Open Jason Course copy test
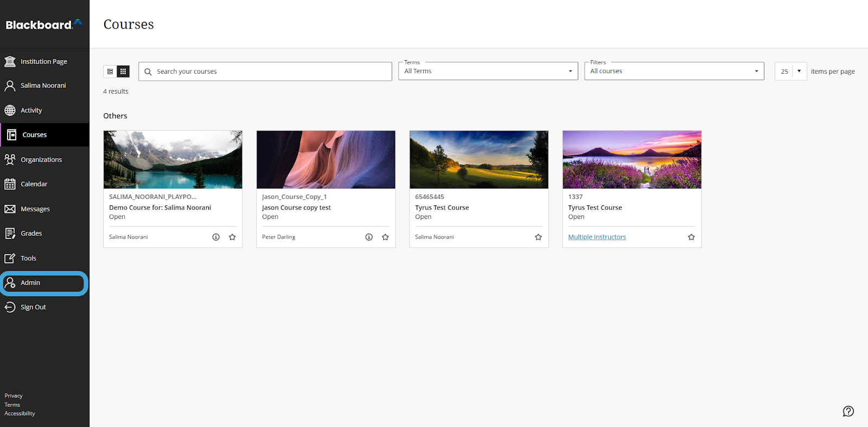The height and width of the screenshot is (427, 868). pyautogui.click(x=296, y=208)
